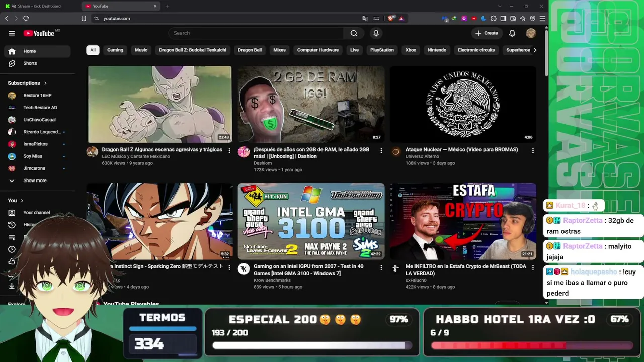This screenshot has width=644, height=362.
Task: Click the VPN shield icon
Action: click(x=533, y=18)
